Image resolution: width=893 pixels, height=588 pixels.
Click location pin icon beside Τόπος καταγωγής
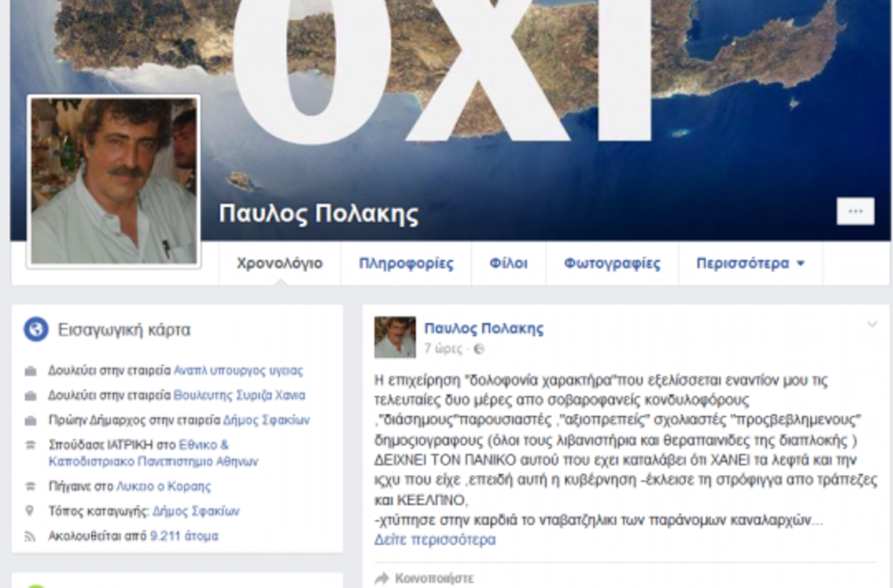(x=31, y=511)
